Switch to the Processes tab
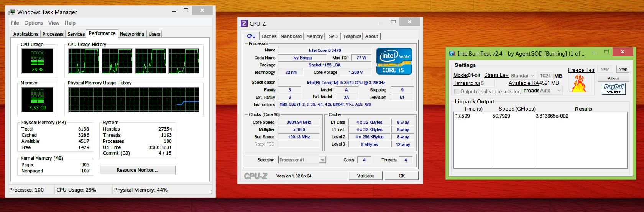Viewport: 644px width, 212px height. [53, 34]
